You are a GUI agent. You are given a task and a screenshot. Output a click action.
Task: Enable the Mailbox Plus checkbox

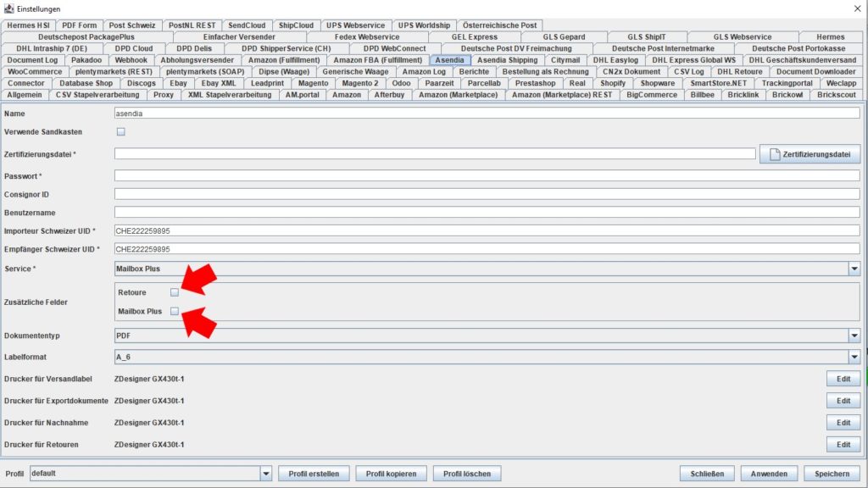click(175, 312)
